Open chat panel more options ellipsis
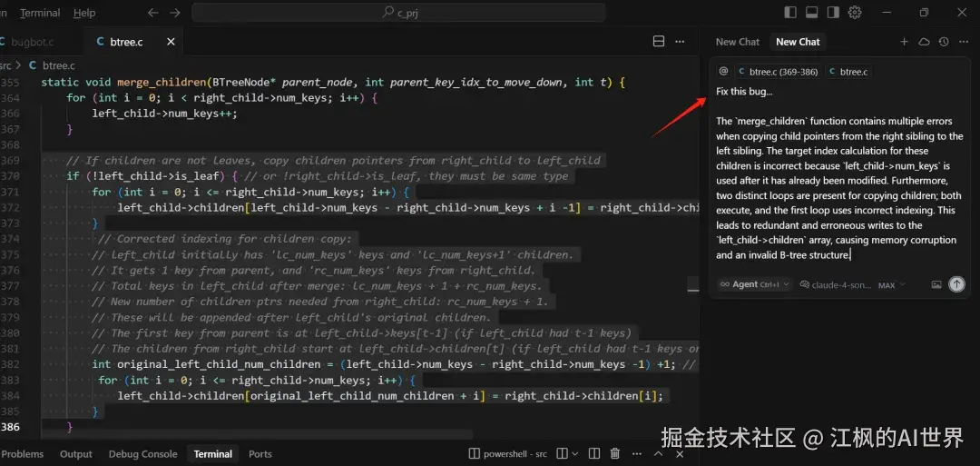Screen dimensions: 980x466 (963, 42)
